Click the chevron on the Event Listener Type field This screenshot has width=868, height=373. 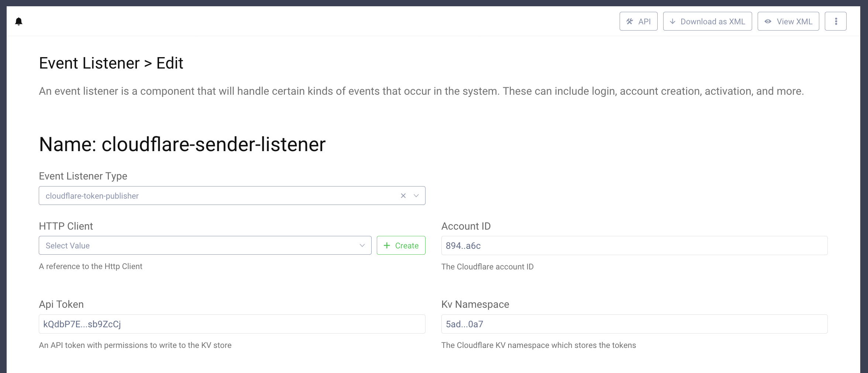click(416, 196)
